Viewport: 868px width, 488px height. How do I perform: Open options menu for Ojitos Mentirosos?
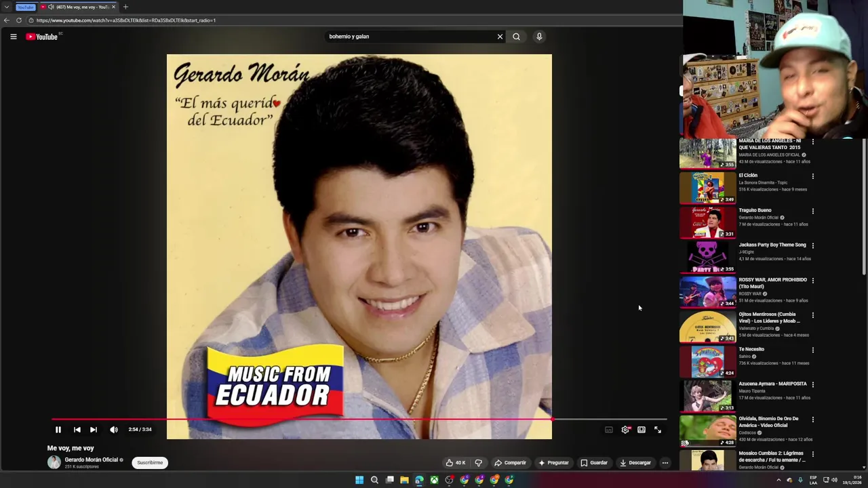tap(813, 315)
